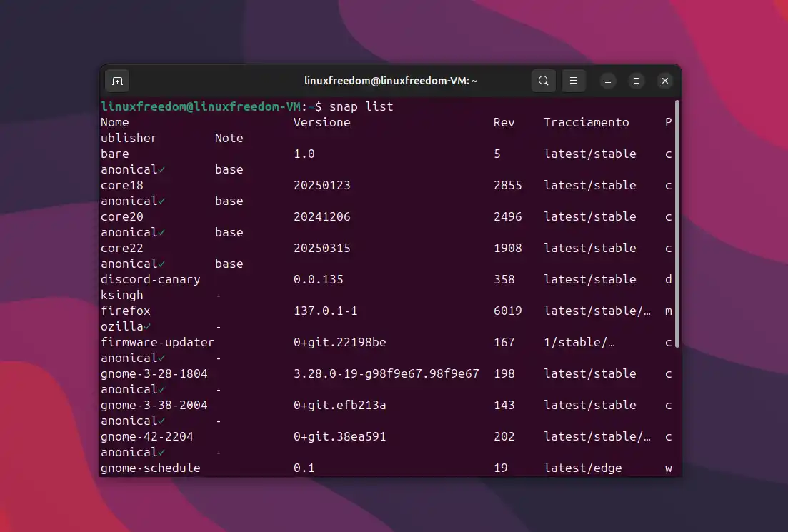Click version '1.0' of bare

tap(304, 154)
